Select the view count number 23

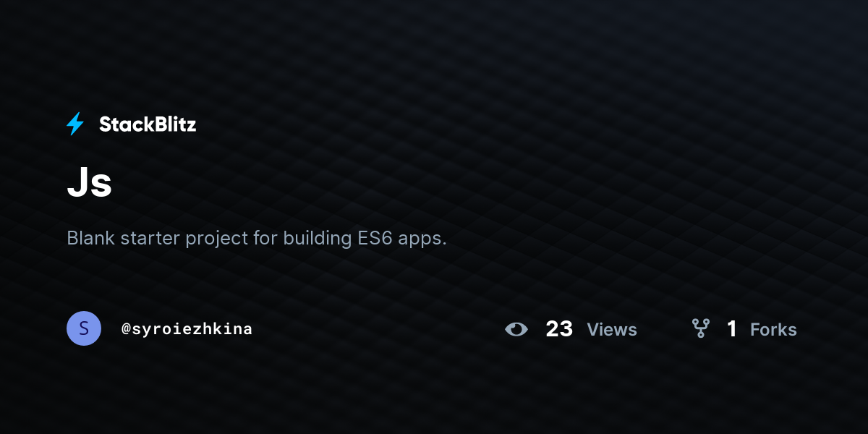[559, 329]
